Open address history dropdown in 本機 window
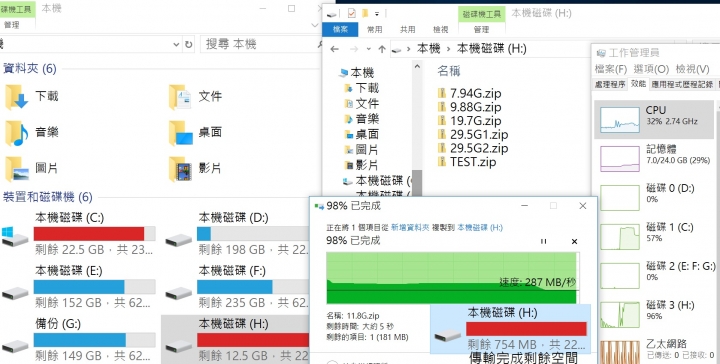This screenshot has height=364, width=720. tap(176, 45)
